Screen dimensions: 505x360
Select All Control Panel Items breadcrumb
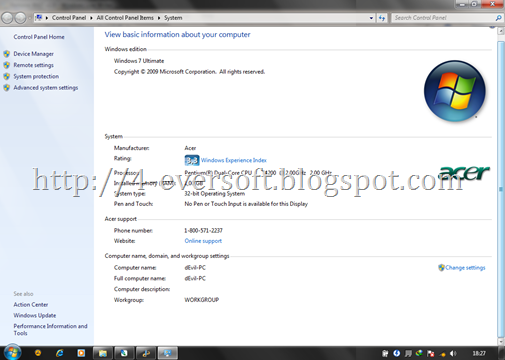pos(125,18)
